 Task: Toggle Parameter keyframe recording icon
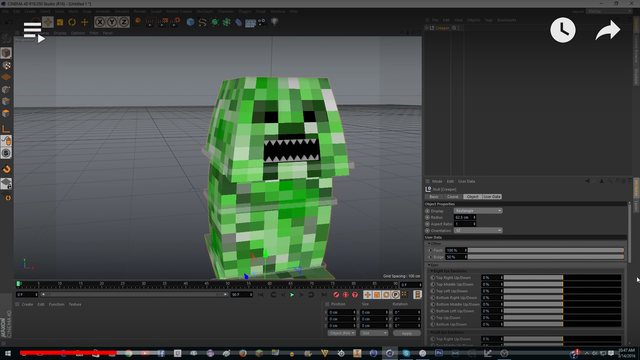tap(396, 295)
